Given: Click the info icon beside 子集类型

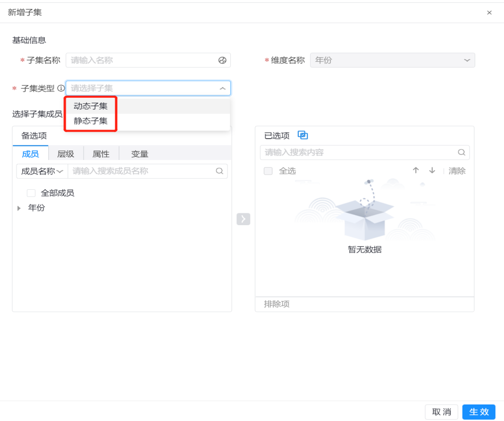Looking at the screenshot, I should [x=60, y=88].
